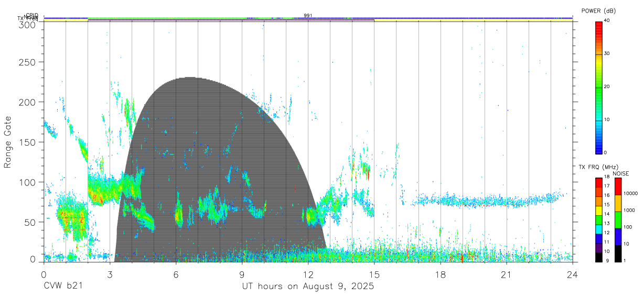Screen dimensions: 644x297
Task: Select the black bottom segment of NOISE bar
Action: (x=618, y=254)
